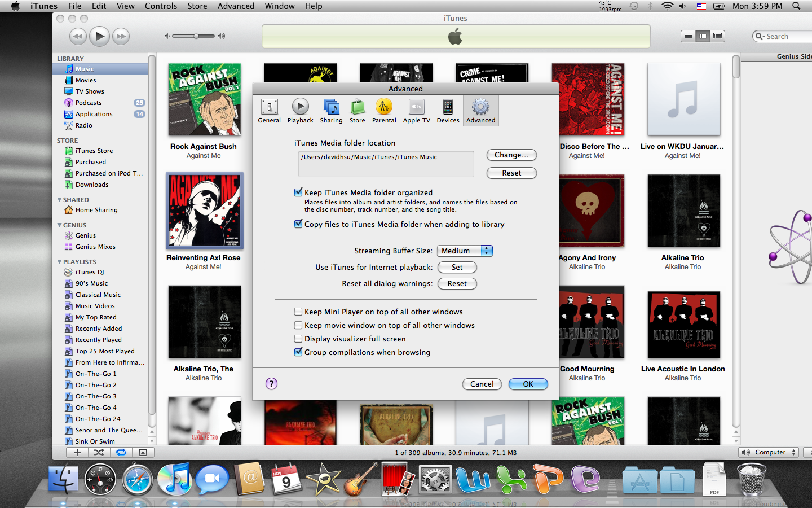This screenshot has width=812, height=508.
Task: Click the Change... folder button
Action: 511,155
